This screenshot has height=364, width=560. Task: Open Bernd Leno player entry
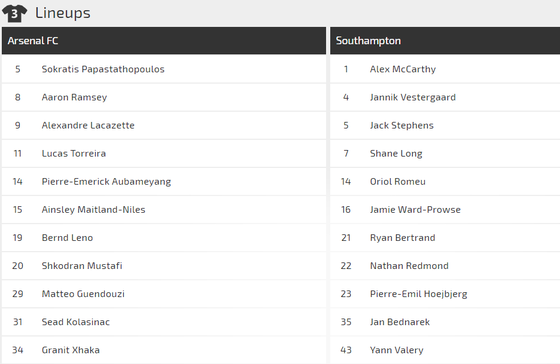[67, 238]
